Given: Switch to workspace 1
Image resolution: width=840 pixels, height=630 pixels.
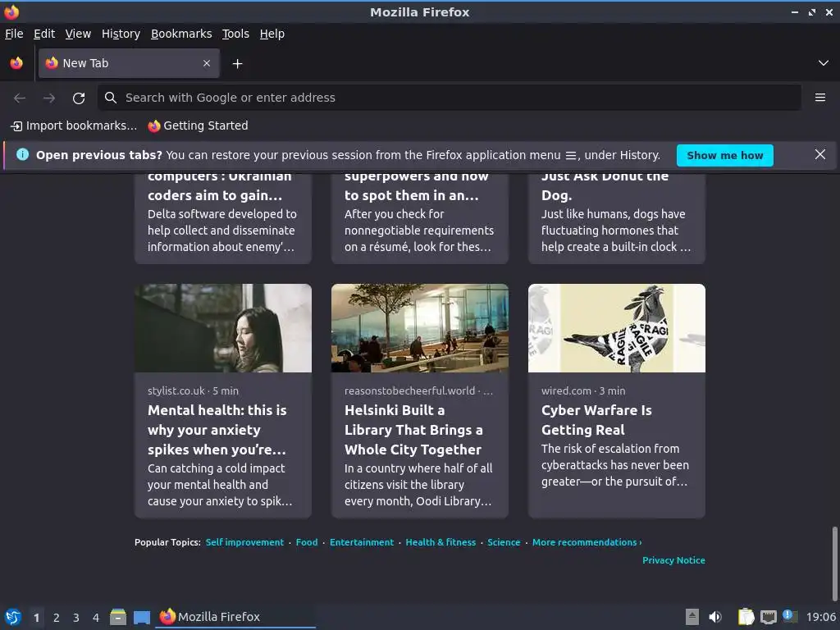Looking at the screenshot, I should pos(36,617).
